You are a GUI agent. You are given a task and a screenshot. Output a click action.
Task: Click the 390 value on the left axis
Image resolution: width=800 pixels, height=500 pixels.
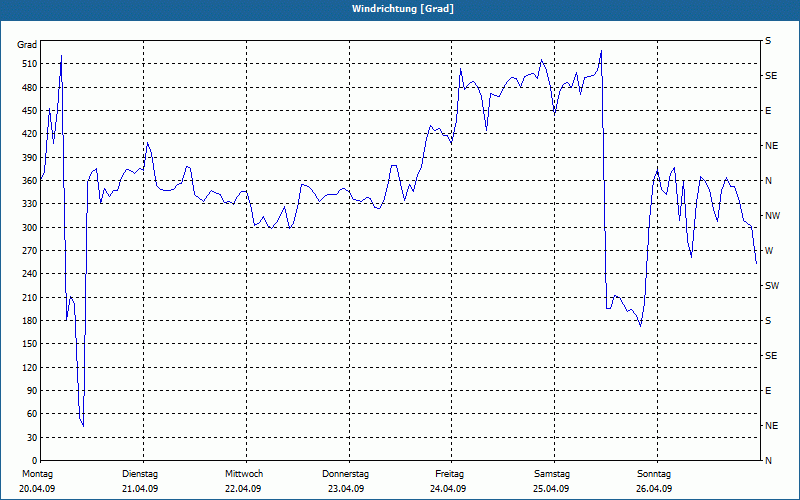coord(30,158)
